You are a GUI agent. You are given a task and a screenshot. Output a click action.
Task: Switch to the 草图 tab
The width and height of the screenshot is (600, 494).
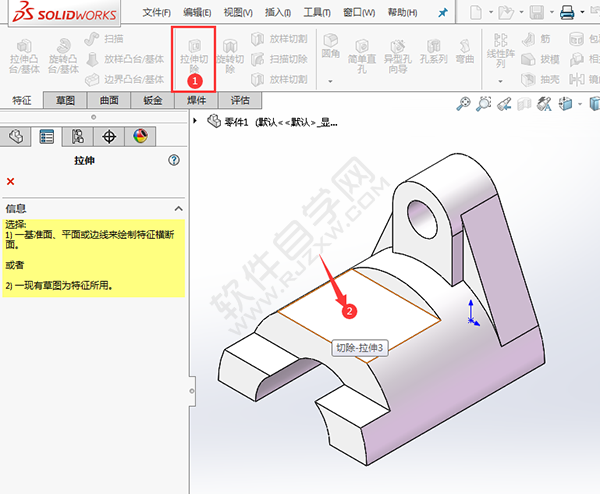tap(65, 100)
